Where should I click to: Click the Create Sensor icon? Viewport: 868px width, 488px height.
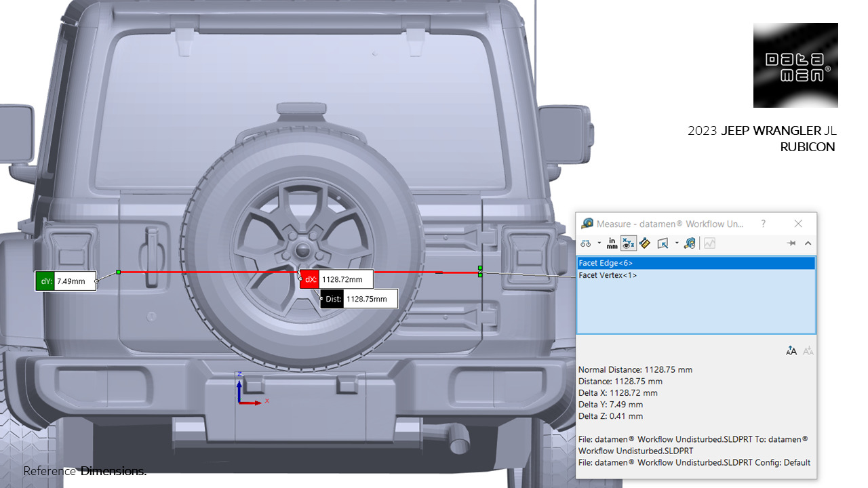point(709,243)
